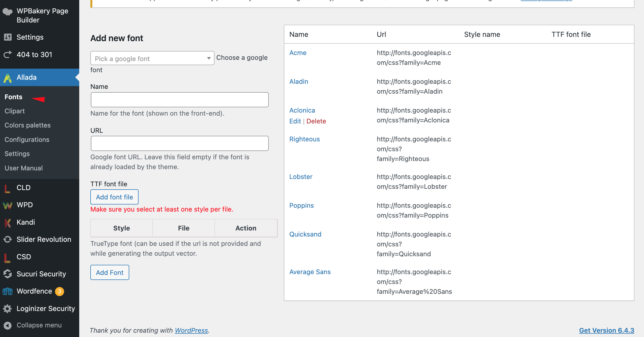Click the Add font file button
The image size is (644, 337).
point(114,197)
